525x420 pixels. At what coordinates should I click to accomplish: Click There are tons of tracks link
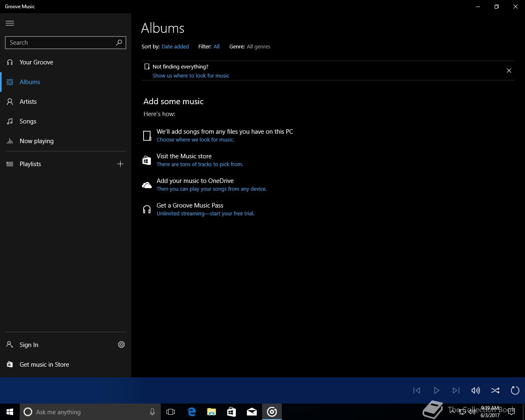click(x=200, y=164)
